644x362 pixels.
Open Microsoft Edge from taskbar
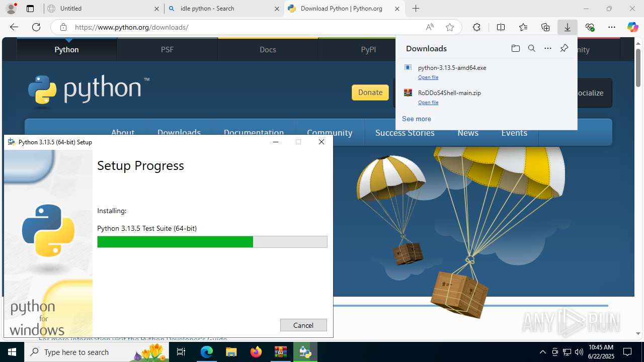[x=207, y=352]
